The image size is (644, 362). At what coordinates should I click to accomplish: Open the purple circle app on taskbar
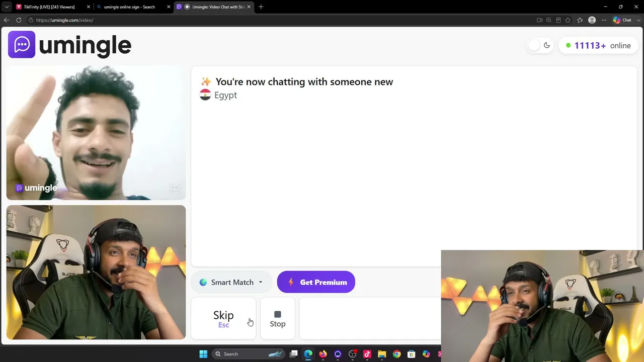[338, 354]
